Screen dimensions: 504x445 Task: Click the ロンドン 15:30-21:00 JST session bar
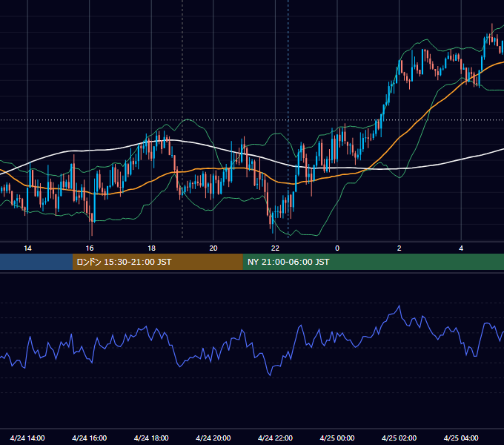(157, 262)
